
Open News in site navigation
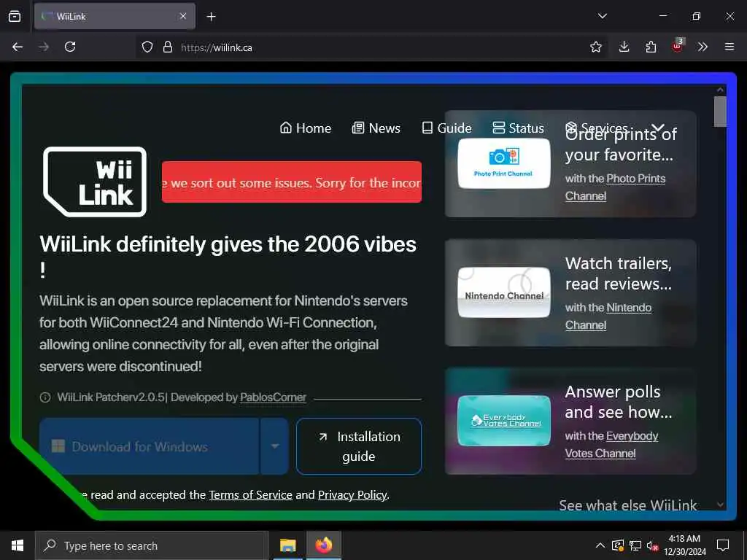[376, 128]
